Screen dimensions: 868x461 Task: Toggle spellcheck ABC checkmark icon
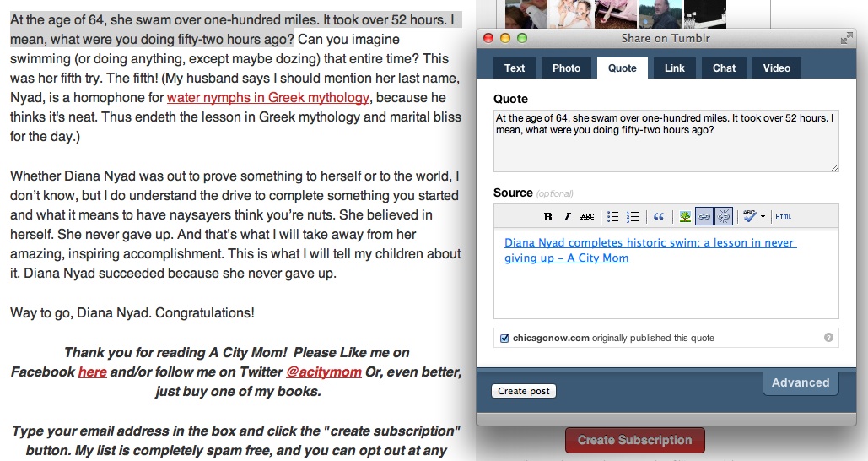tap(750, 217)
